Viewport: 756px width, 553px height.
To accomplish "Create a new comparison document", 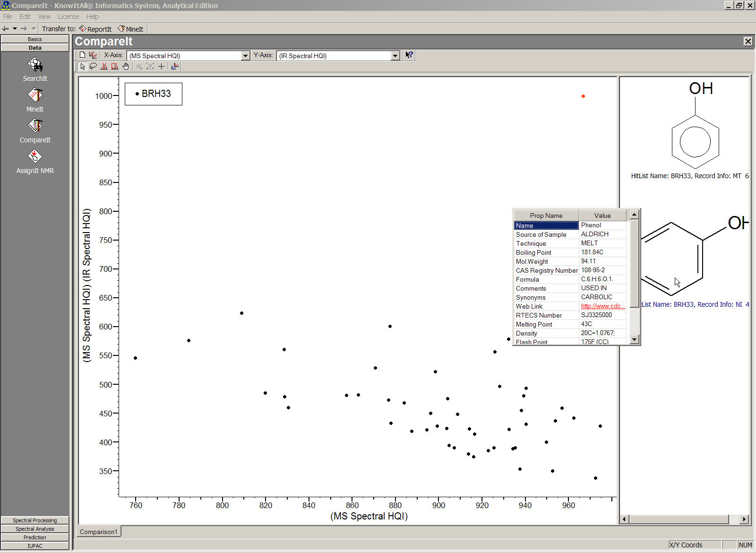I will point(83,55).
